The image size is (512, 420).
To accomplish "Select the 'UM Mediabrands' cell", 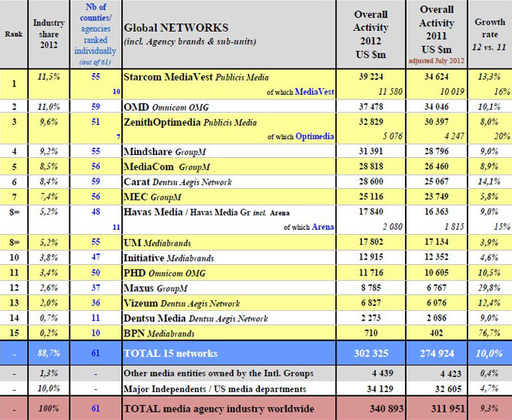I will tap(157, 243).
